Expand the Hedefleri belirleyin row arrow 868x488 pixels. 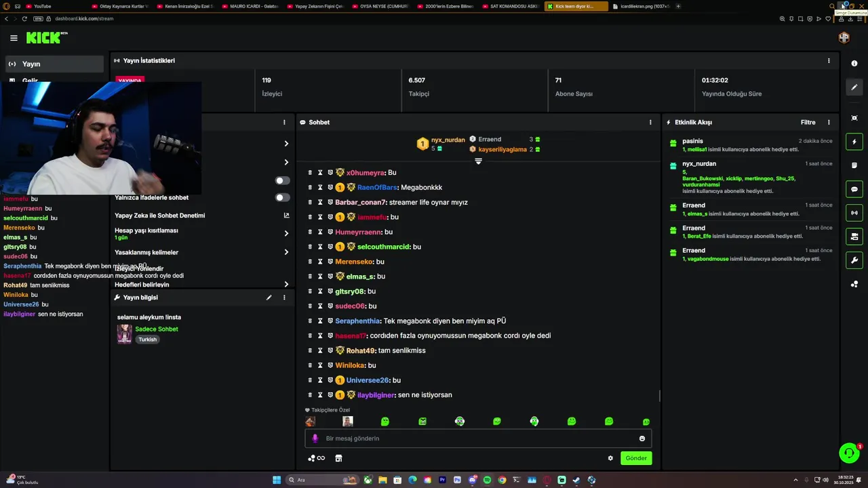pyautogui.click(x=286, y=285)
